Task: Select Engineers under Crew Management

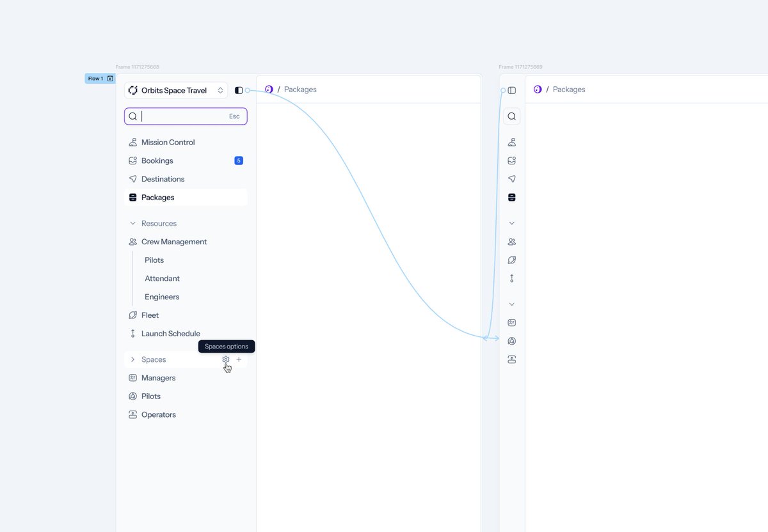Action: 162,297
